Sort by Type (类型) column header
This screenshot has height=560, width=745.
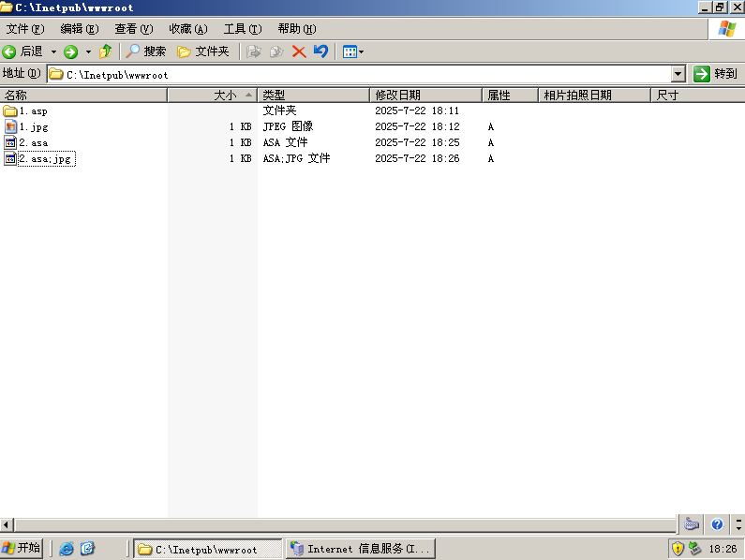[x=314, y=95]
